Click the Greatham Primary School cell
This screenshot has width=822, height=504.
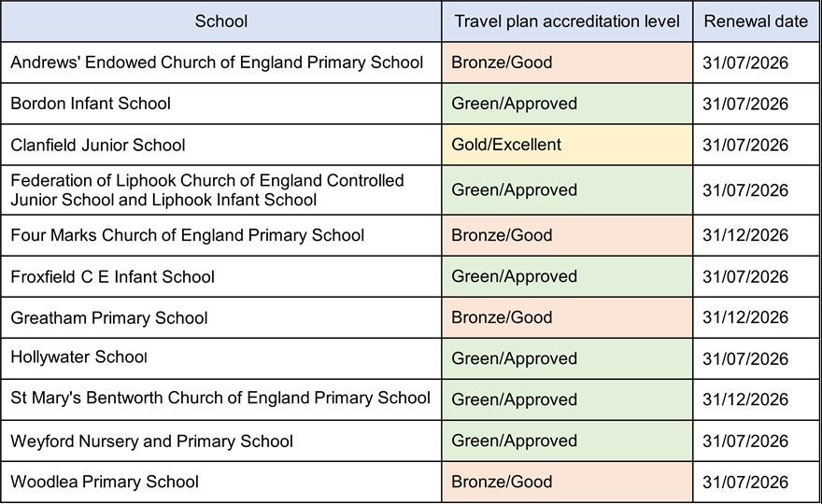pyautogui.click(x=109, y=317)
